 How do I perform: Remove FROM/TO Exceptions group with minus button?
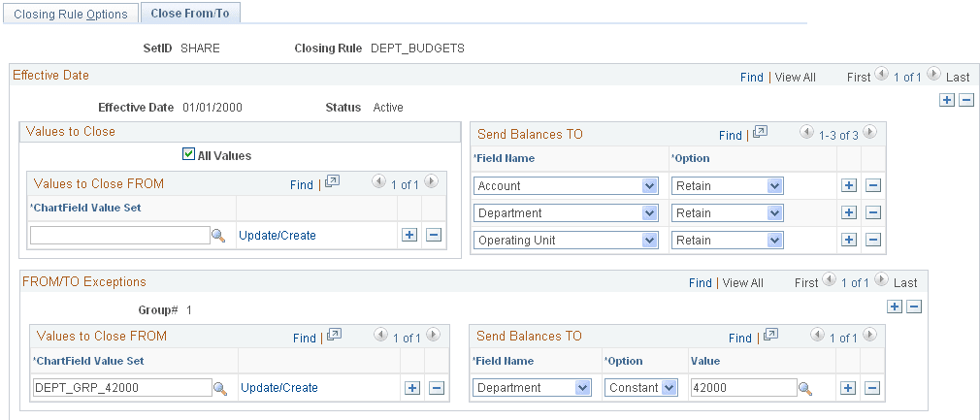(x=913, y=307)
